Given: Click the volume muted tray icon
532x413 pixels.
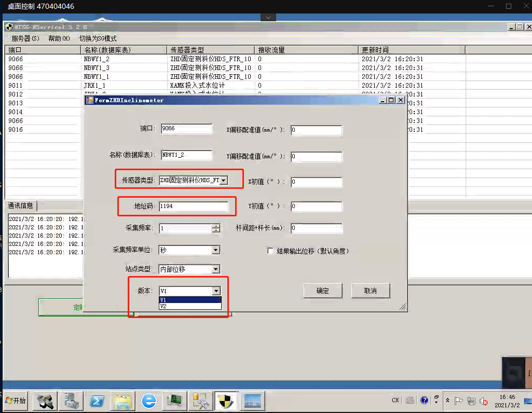Looking at the screenshot, I should (484, 401).
